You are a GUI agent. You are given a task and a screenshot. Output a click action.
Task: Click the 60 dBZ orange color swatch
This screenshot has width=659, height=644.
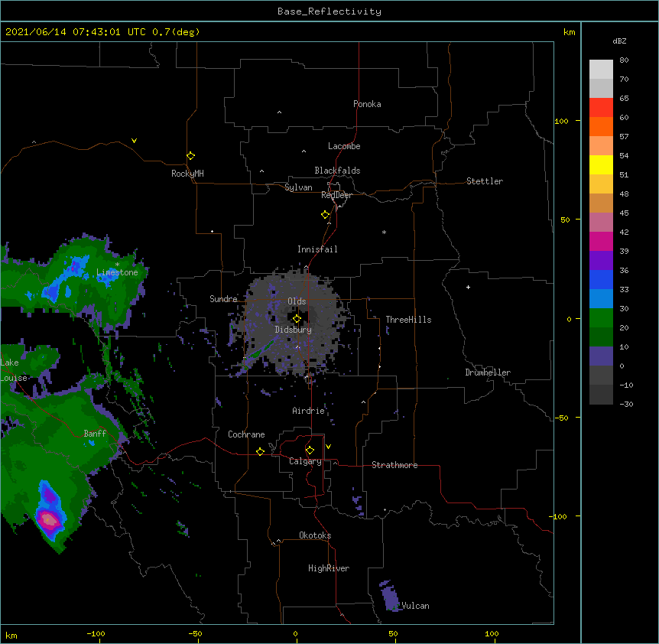(601, 126)
